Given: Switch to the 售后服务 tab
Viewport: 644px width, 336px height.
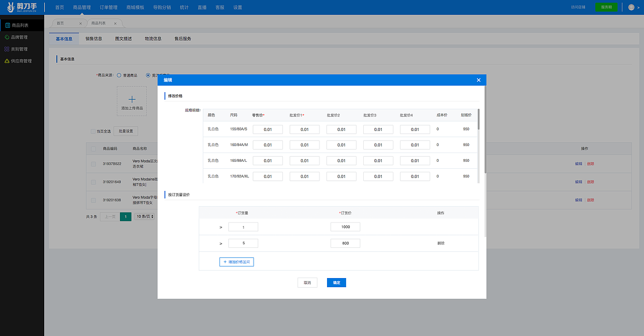Looking at the screenshot, I should [183, 39].
